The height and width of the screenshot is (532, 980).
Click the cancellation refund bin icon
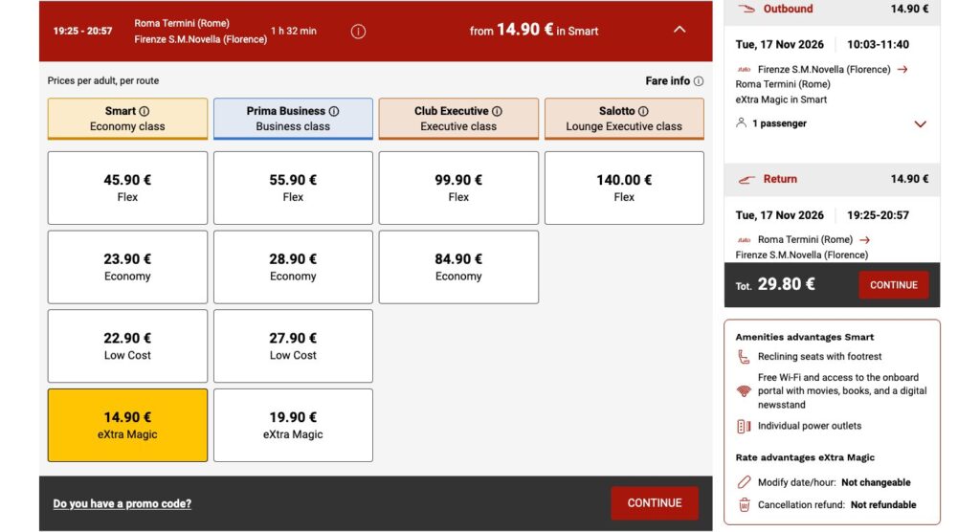point(744,504)
